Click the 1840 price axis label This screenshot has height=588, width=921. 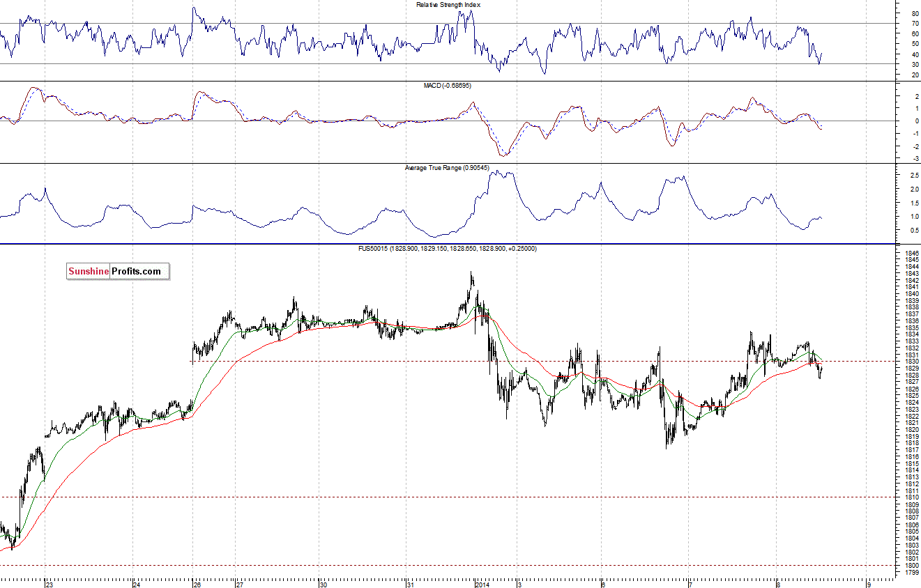pyautogui.click(x=911, y=293)
